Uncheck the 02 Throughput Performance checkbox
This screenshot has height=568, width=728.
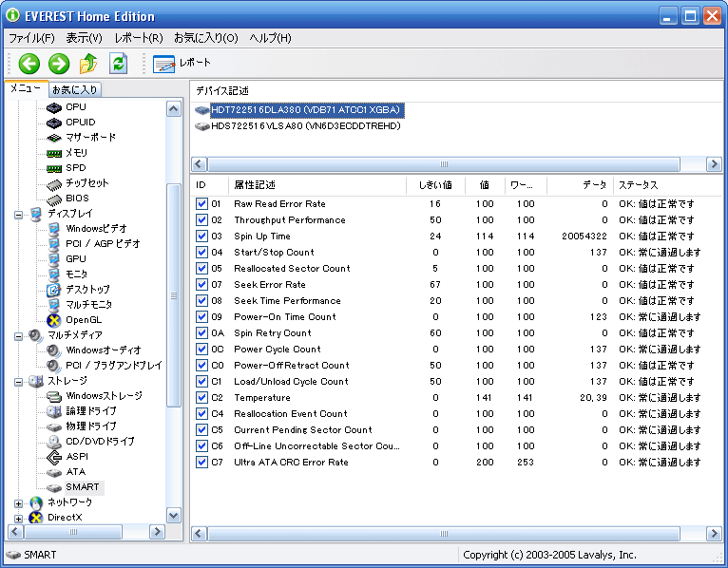coord(202,220)
